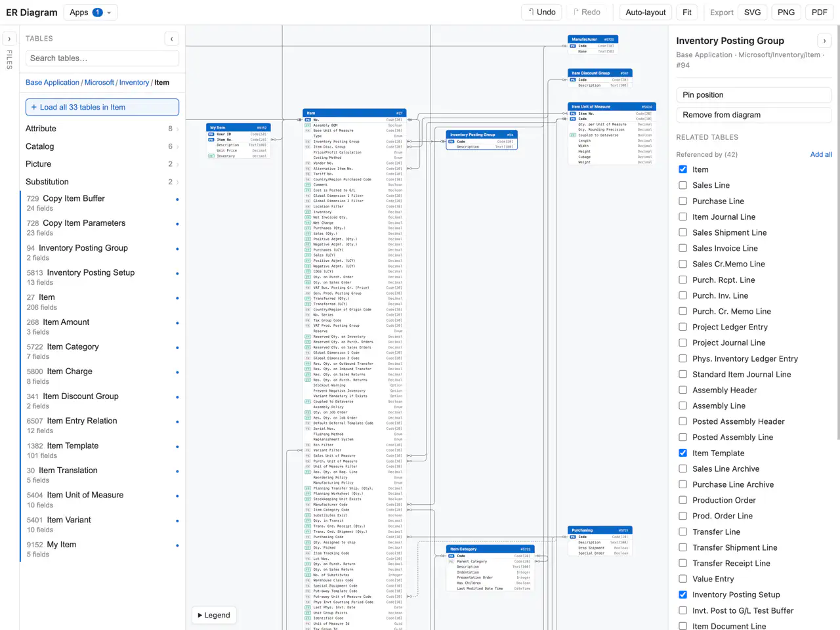The image size is (840, 630).
Task: Select Copy Item Buffer table
Action: [x=102, y=203]
